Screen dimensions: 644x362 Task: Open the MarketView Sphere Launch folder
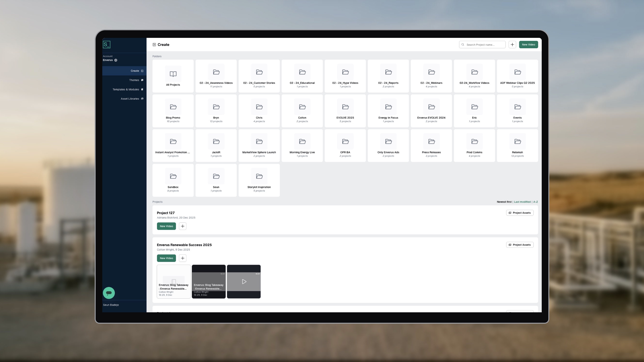pyautogui.click(x=259, y=146)
